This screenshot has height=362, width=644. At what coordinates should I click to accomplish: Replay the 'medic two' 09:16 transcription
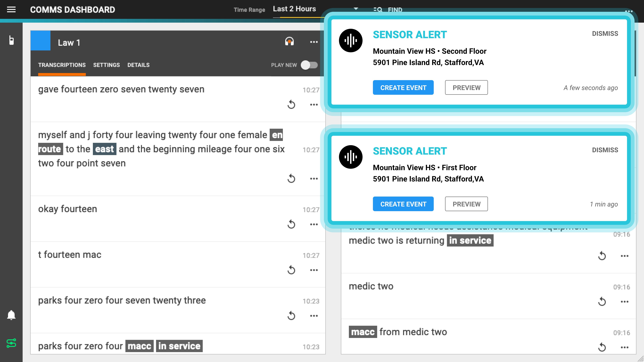pyautogui.click(x=602, y=302)
